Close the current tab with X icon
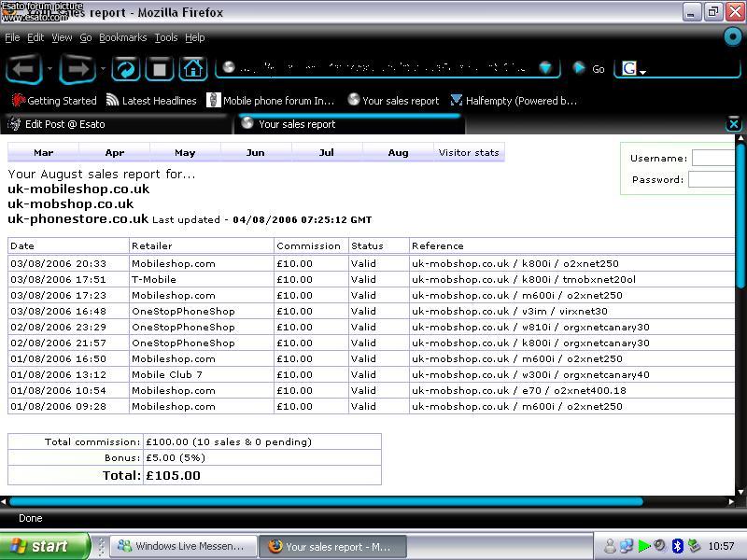 734,124
